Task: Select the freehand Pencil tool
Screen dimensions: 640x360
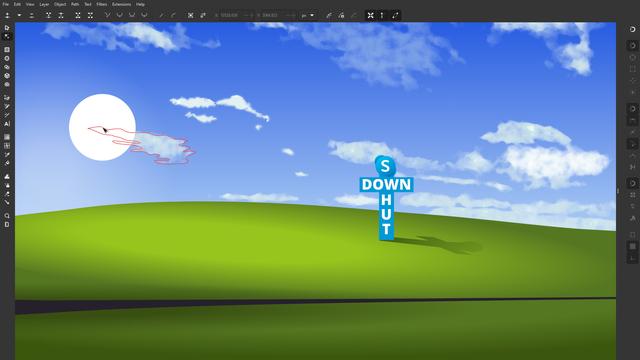Action: [x=7, y=106]
